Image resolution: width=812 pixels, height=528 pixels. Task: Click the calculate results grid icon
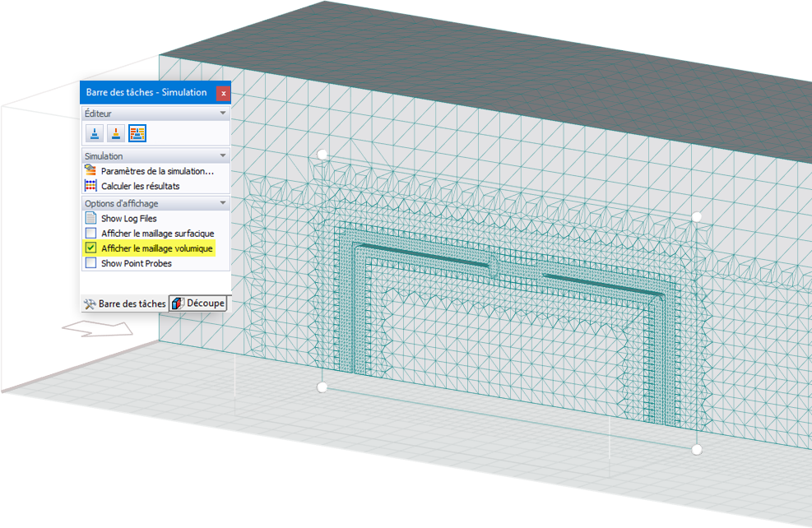point(90,185)
